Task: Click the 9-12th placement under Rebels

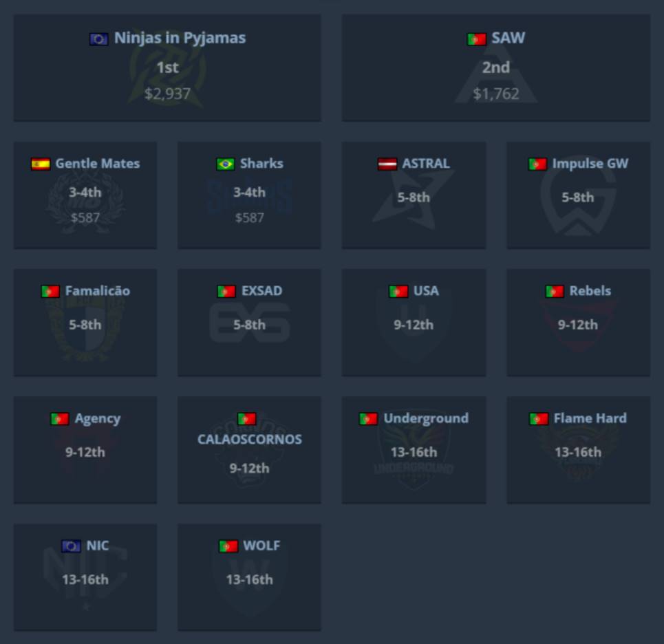Action: click(578, 325)
